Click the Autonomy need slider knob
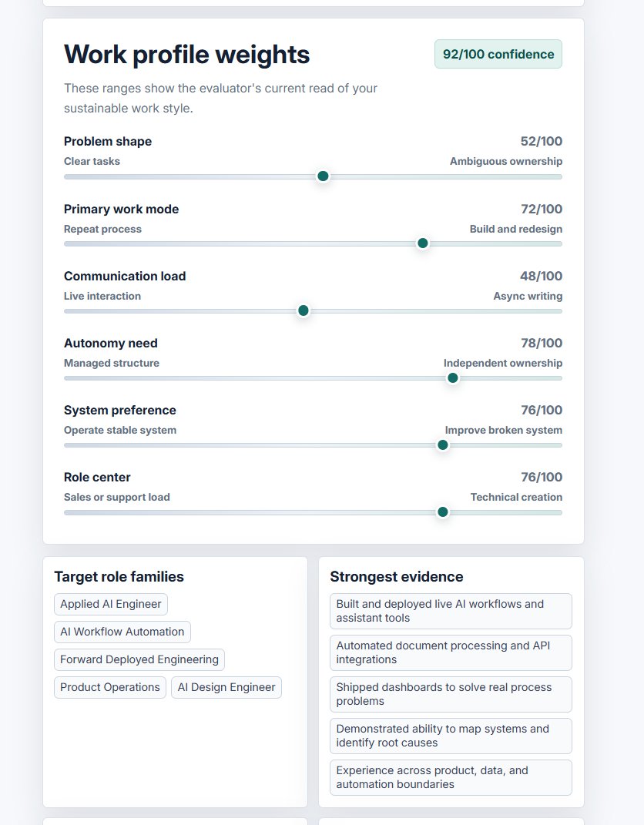 point(452,377)
